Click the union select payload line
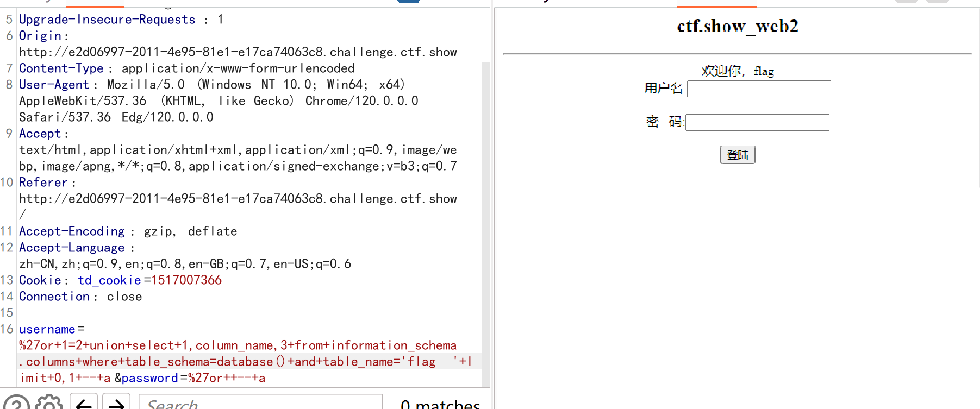This screenshot has height=409, width=980. coord(238,345)
